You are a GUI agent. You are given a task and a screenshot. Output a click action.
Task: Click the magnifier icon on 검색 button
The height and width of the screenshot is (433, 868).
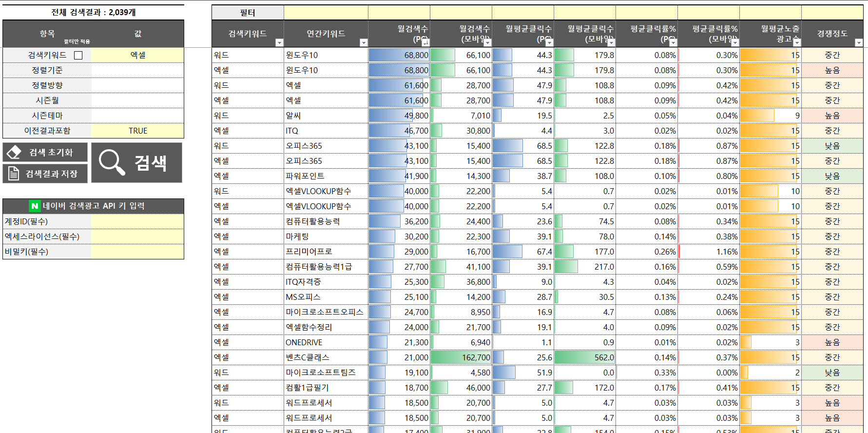tap(112, 162)
